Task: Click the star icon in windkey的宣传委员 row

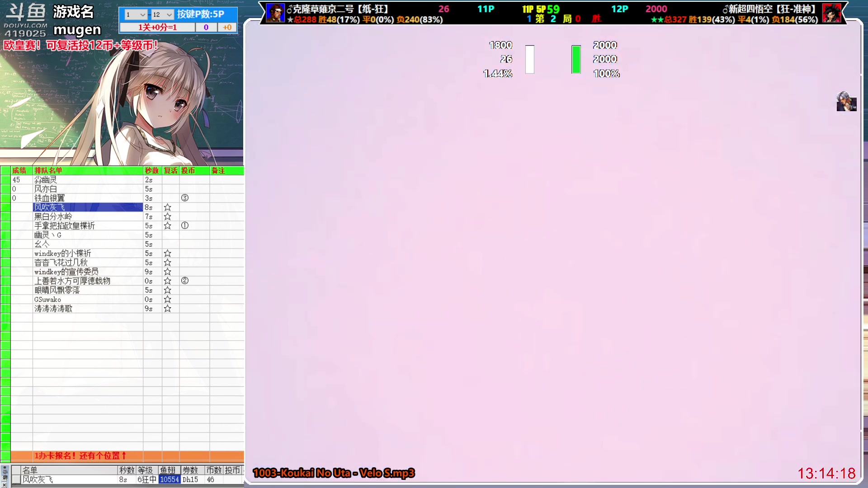Action: pyautogui.click(x=167, y=272)
